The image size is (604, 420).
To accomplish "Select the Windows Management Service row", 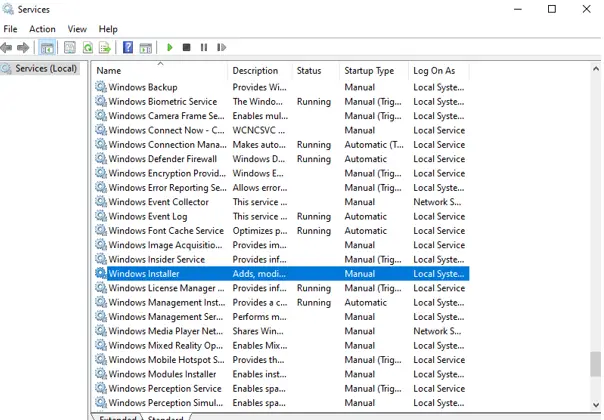I will point(281,316).
